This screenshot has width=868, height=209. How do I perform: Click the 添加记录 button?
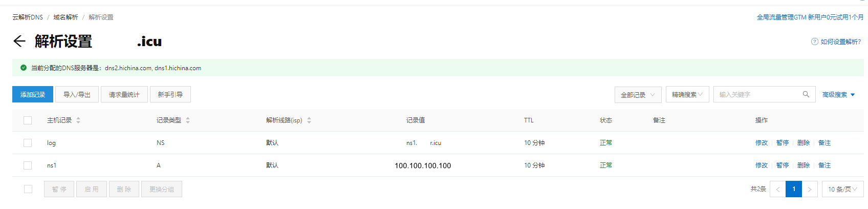click(33, 94)
